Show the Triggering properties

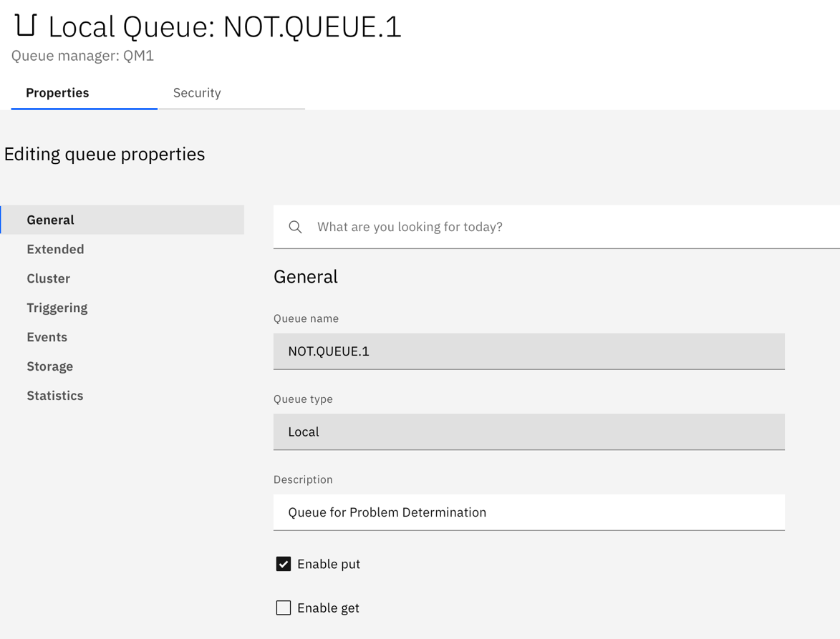[57, 308]
